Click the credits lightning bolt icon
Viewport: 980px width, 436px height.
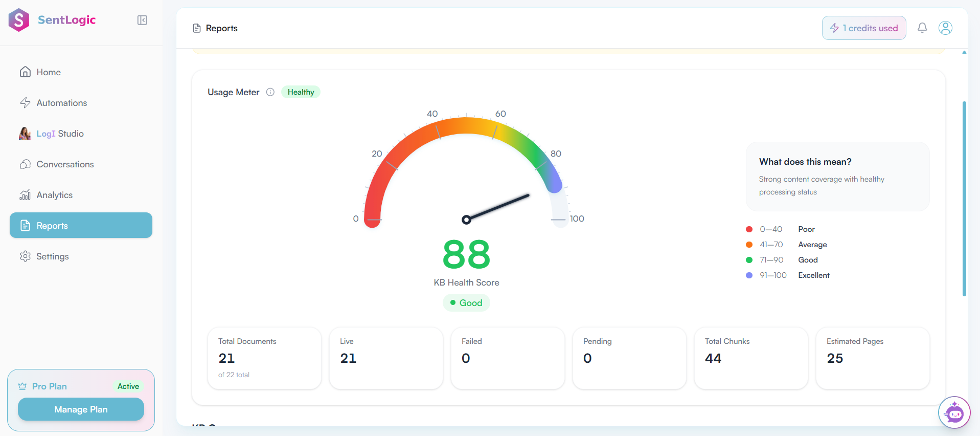[x=834, y=28]
